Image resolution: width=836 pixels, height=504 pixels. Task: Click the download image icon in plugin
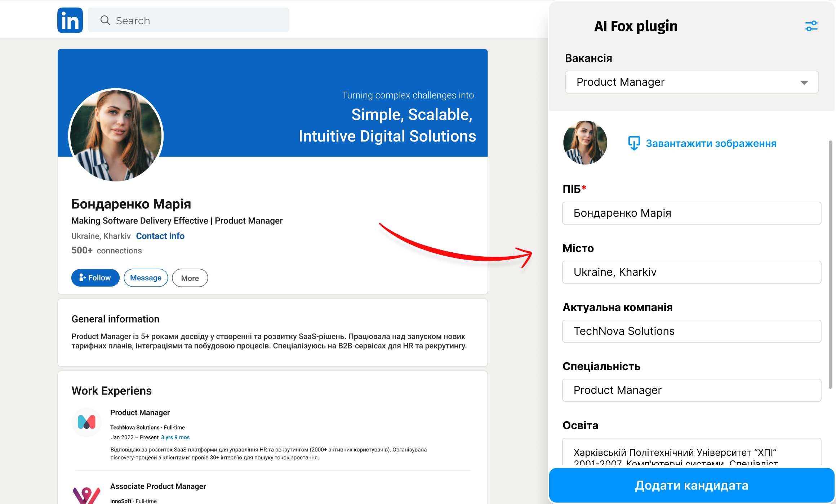[x=634, y=143]
